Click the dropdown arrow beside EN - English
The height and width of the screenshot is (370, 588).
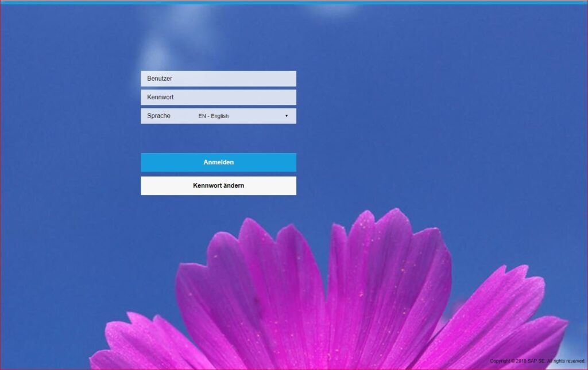(287, 116)
